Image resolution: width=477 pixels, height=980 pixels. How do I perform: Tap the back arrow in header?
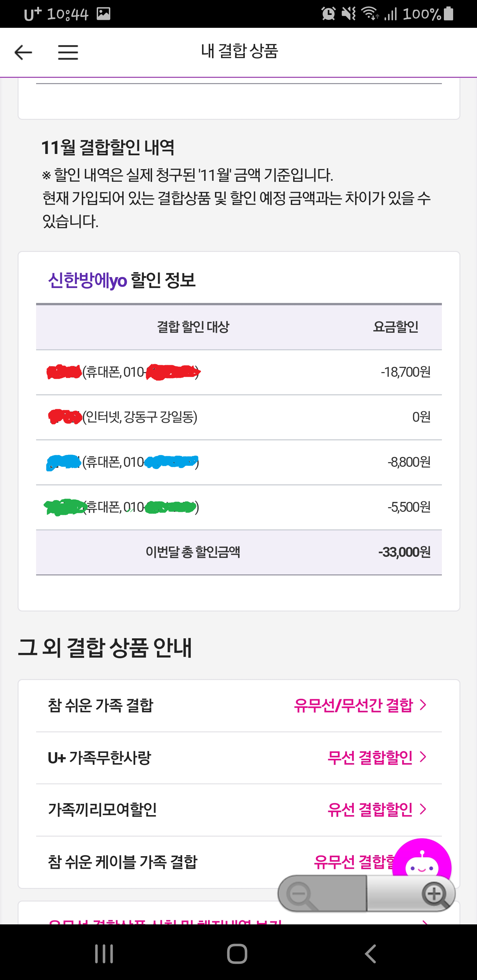point(23,52)
